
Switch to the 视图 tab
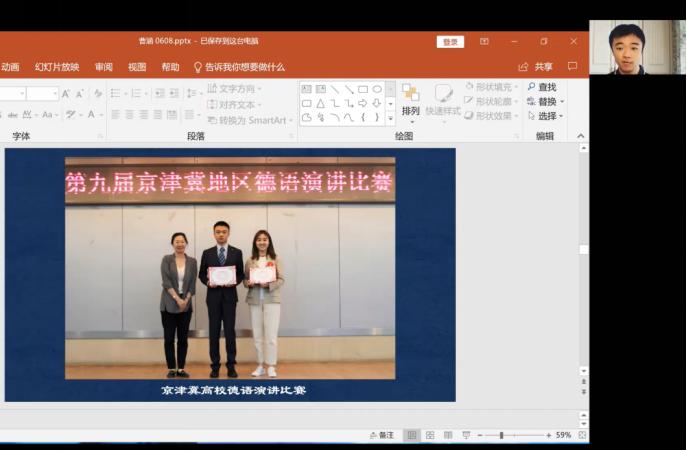click(x=137, y=67)
